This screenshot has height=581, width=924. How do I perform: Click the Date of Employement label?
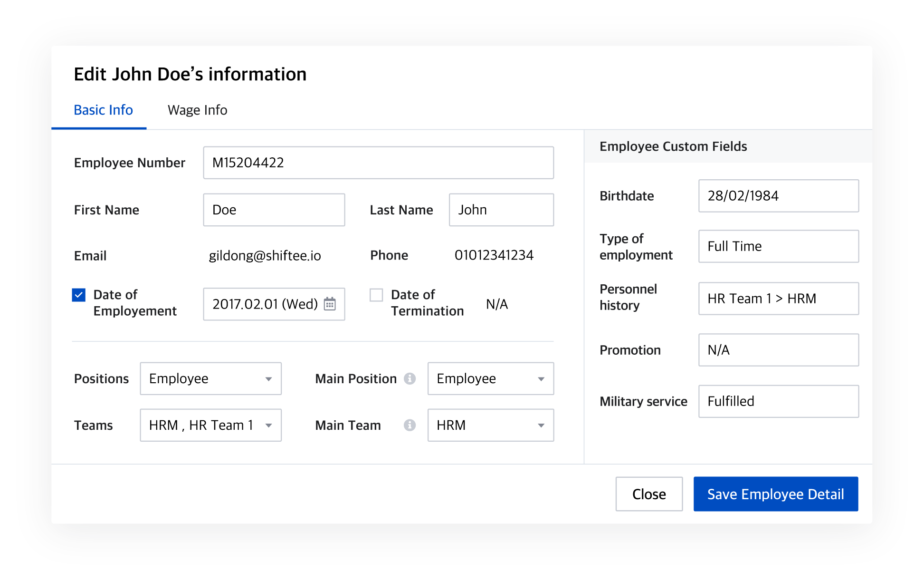click(x=135, y=303)
